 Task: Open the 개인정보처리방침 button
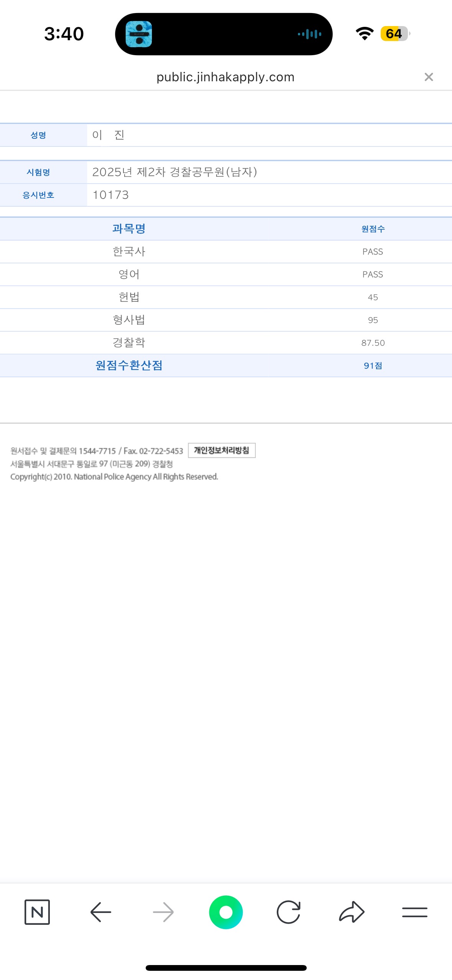pyautogui.click(x=222, y=450)
